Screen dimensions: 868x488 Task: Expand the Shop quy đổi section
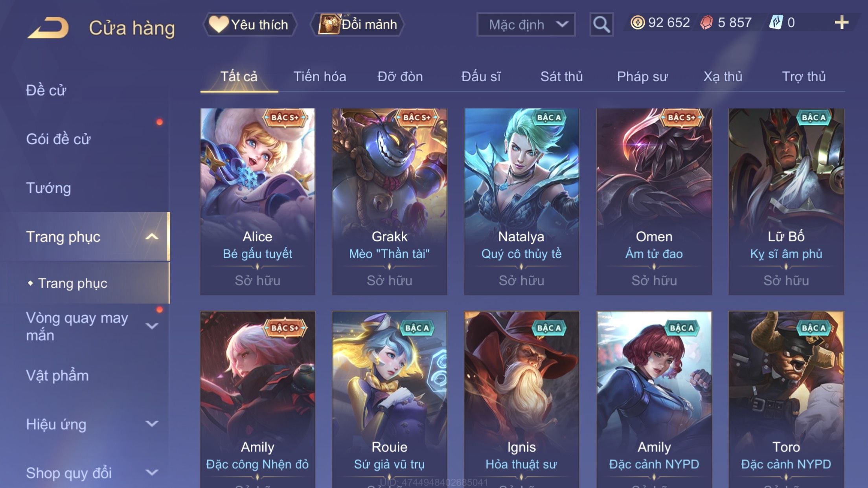152,472
